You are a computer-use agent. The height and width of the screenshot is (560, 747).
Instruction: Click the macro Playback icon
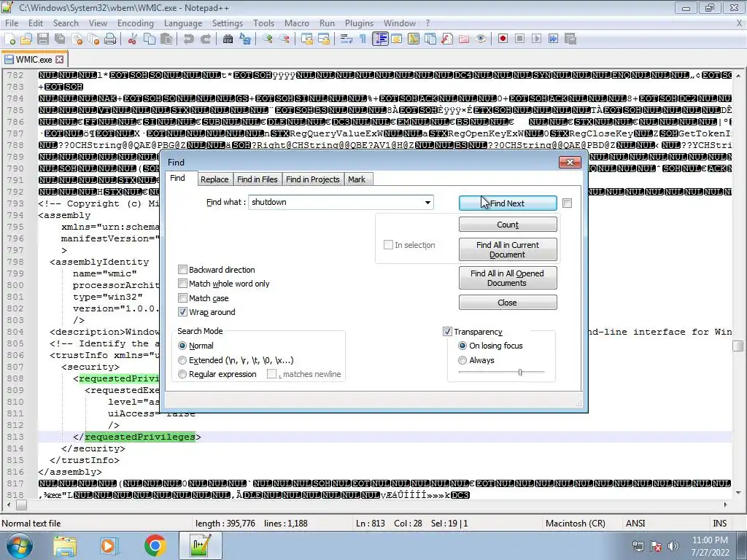click(x=536, y=39)
